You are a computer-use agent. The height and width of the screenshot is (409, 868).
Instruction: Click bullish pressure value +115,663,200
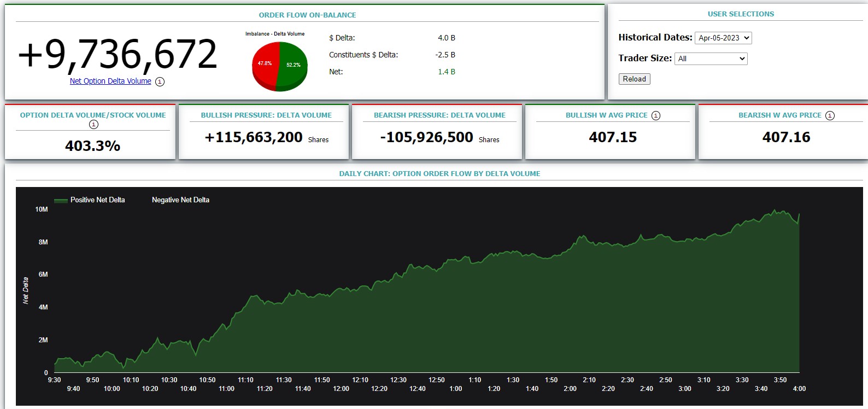[254, 137]
